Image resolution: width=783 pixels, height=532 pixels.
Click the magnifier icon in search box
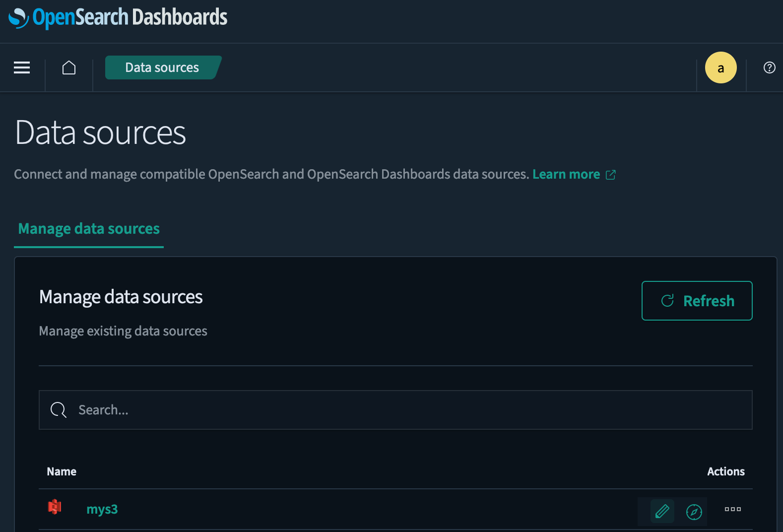[59, 410]
